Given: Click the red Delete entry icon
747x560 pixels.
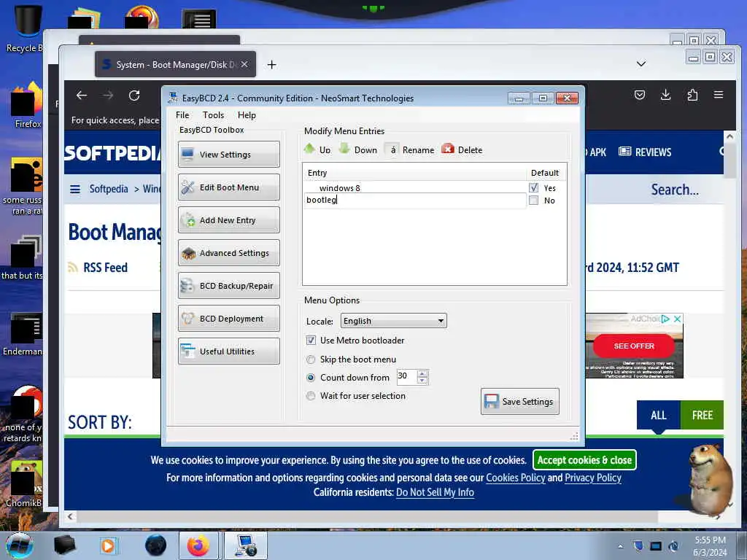Looking at the screenshot, I should (x=448, y=149).
